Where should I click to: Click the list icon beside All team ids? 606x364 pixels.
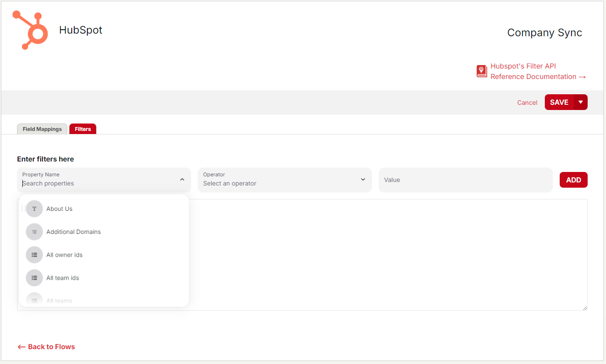pos(35,278)
